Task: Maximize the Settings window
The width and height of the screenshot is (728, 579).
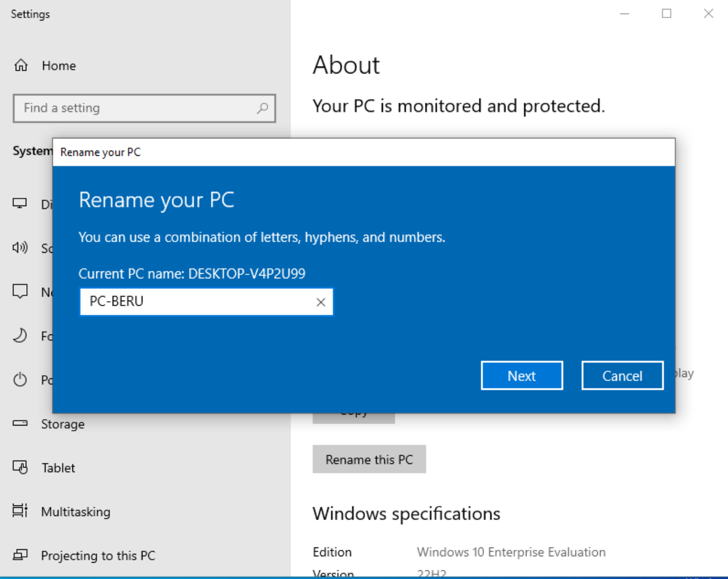Action: [666, 13]
